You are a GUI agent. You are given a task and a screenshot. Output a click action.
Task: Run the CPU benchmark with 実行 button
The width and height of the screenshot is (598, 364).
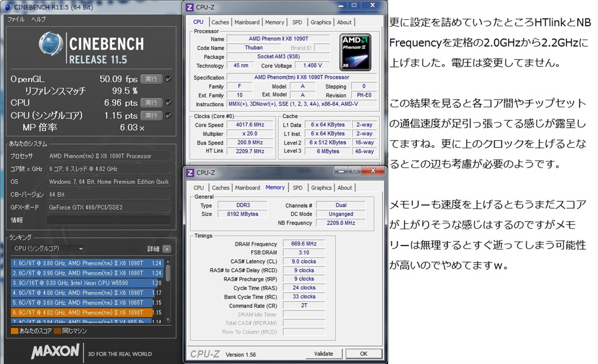[x=151, y=103]
